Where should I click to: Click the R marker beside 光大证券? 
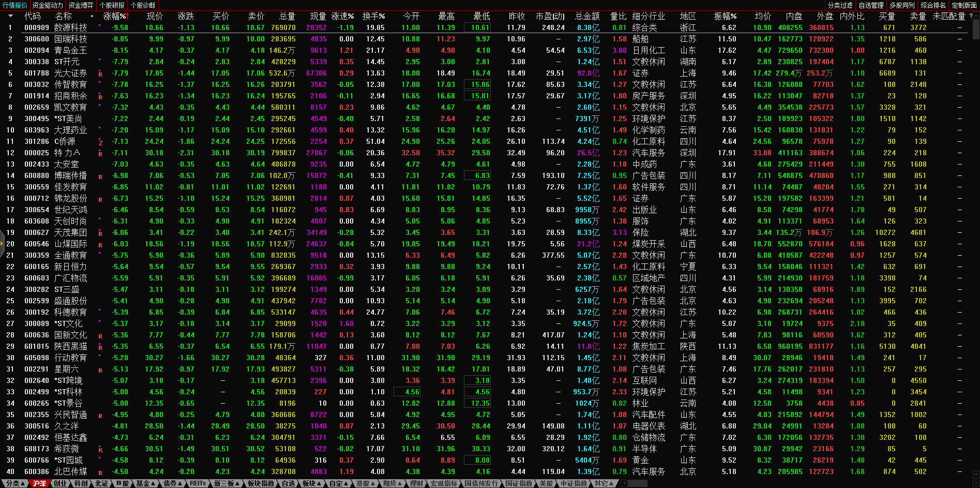100,74
